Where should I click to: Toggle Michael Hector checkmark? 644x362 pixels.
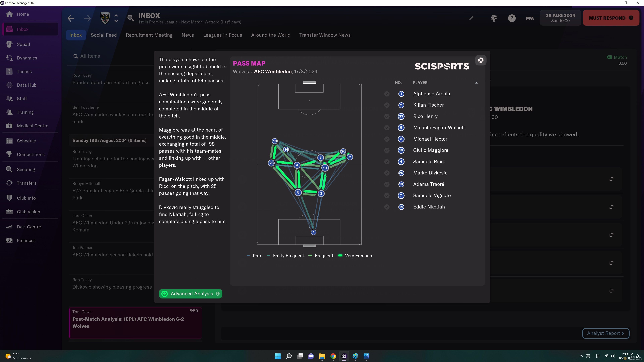387,139
